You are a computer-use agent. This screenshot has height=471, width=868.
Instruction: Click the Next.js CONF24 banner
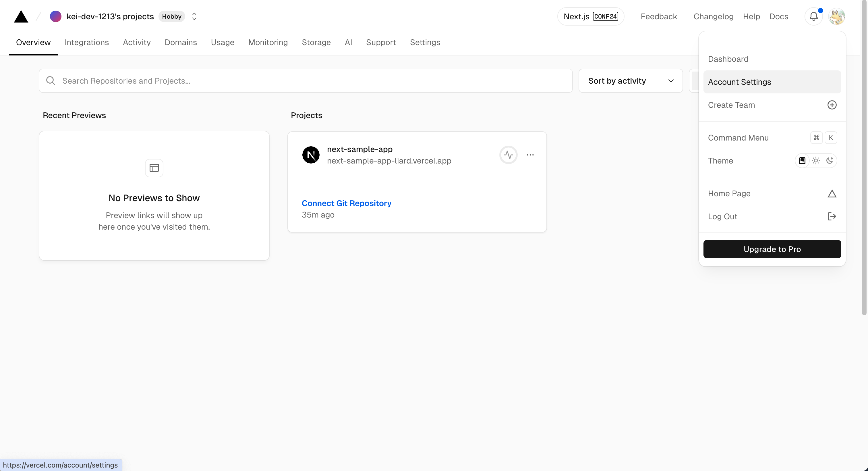tap(590, 16)
